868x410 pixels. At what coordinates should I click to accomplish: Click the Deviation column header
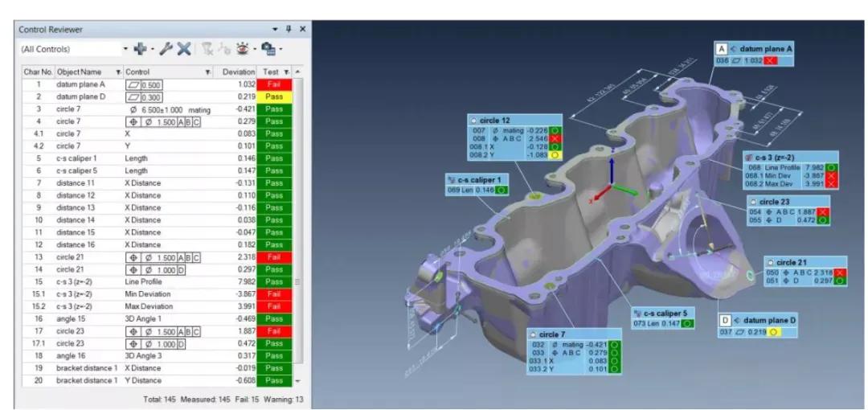pyautogui.click(x=239, y=72)
